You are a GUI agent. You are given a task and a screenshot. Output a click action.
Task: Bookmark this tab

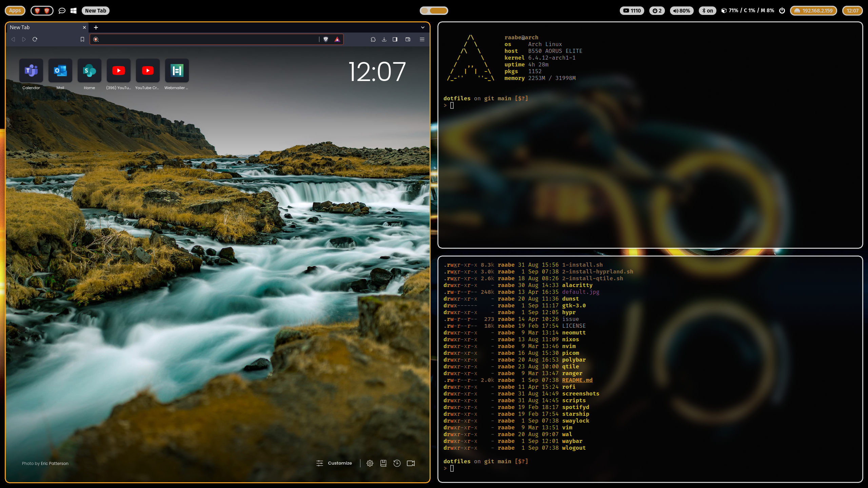click(82, 39)
